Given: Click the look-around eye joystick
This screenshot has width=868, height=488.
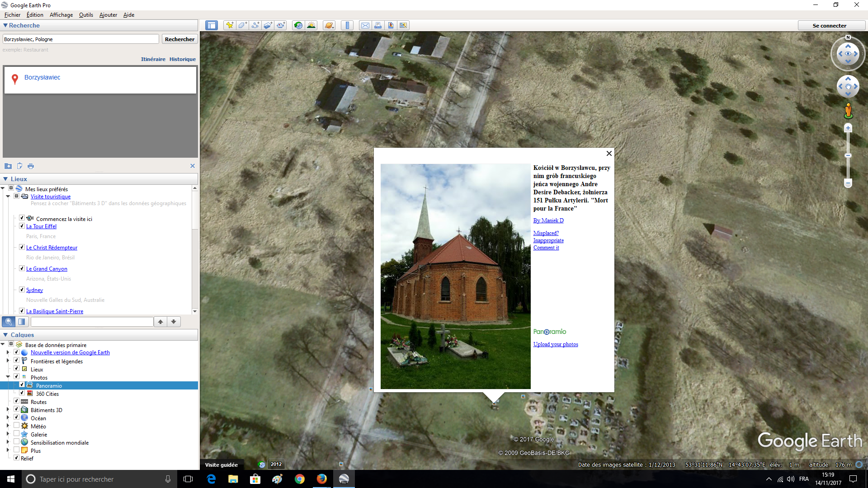Looking at the screenshot, I should pos(848,54).
